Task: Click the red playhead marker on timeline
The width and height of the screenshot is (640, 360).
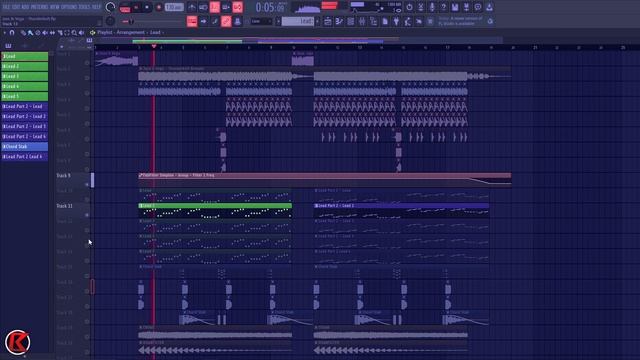Action: [x=154, y=47]
